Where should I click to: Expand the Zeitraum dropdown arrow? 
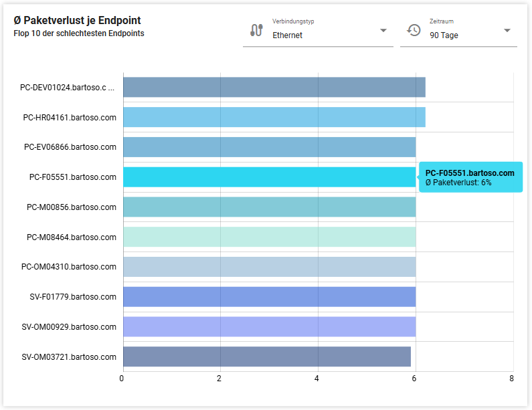(507, 31)
